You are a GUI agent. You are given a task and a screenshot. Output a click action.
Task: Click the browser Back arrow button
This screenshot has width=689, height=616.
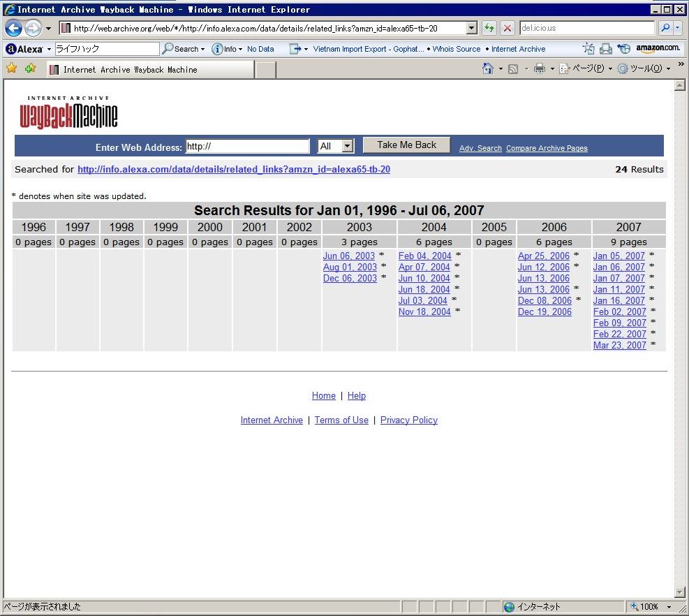(x=13, y=29)
